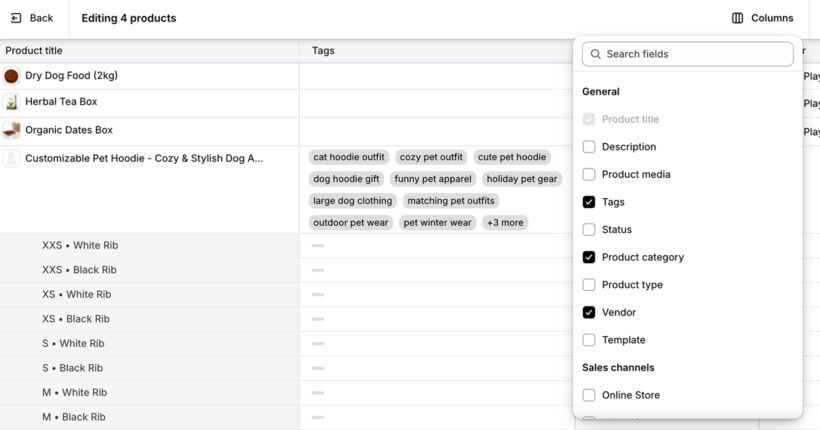Click the Customizable Pet Hoodie title cell

[x=150, y=189]
